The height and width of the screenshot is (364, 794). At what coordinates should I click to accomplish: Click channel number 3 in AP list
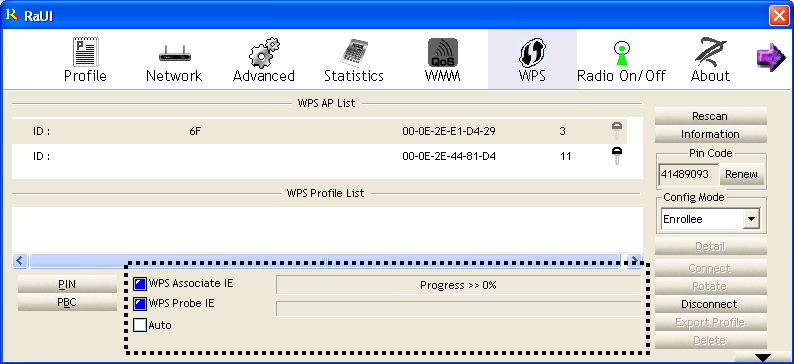(563, 132)
